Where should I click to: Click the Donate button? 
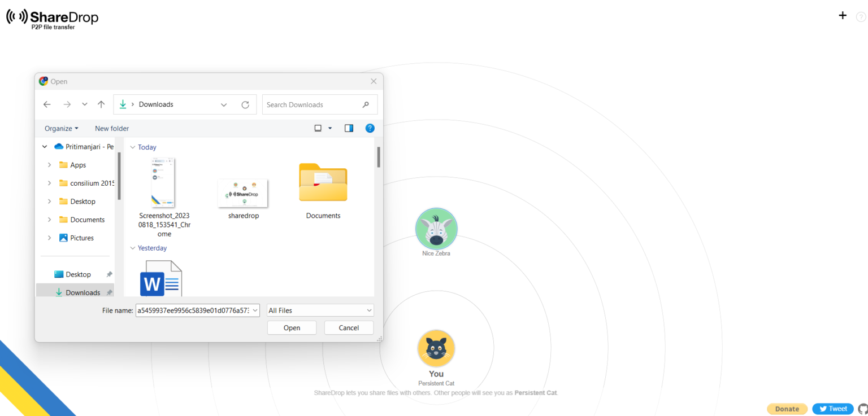(x=787, y=409)
